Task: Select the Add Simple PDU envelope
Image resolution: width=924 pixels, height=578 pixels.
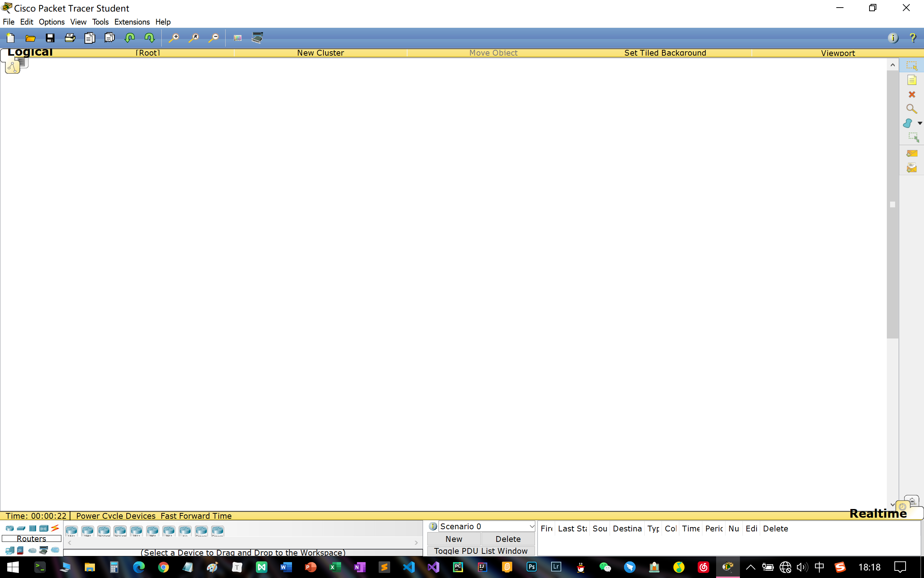Action: 912,154
